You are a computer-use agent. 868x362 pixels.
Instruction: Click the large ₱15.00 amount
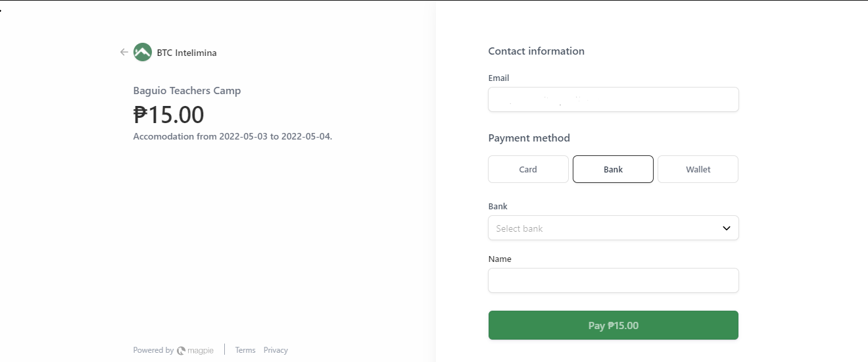(x=169, y=115)
